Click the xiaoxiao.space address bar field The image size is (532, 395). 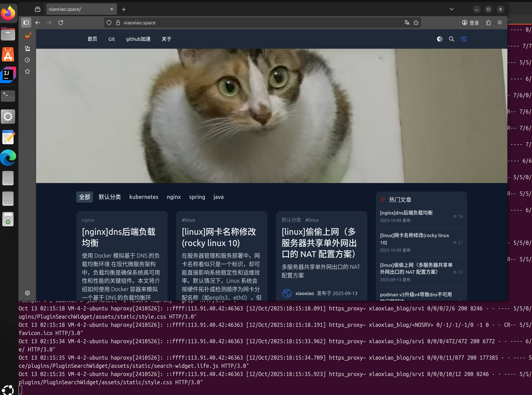coord(256,23)
